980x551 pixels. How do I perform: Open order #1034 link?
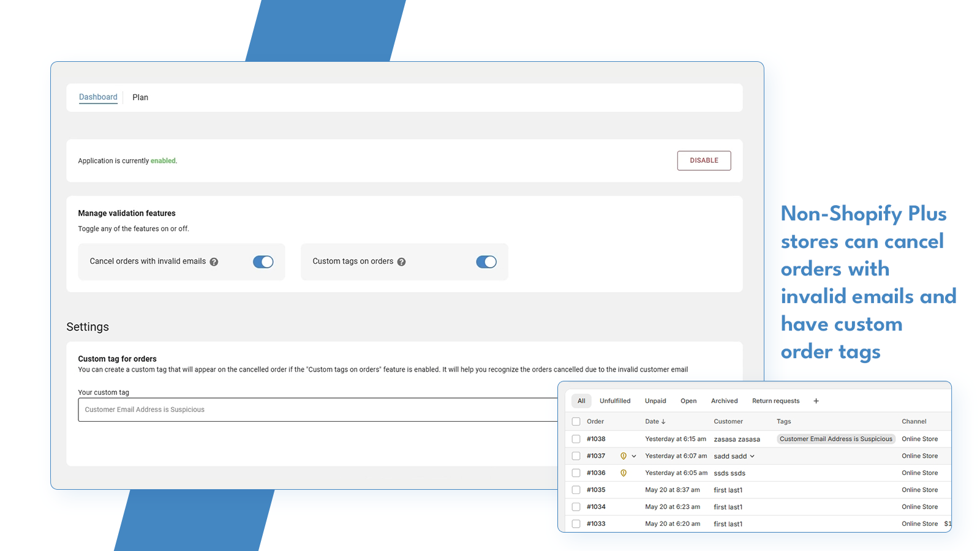(596, 507)
